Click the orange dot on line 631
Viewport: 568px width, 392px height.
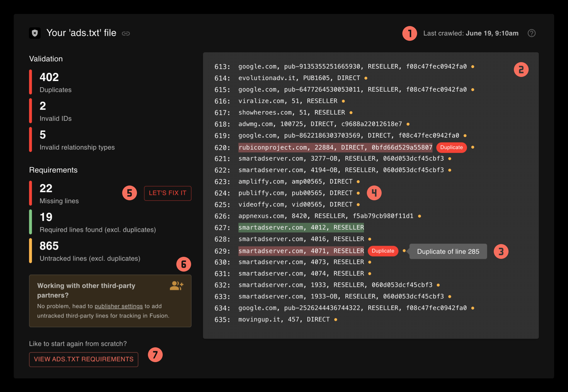point(370,274)
